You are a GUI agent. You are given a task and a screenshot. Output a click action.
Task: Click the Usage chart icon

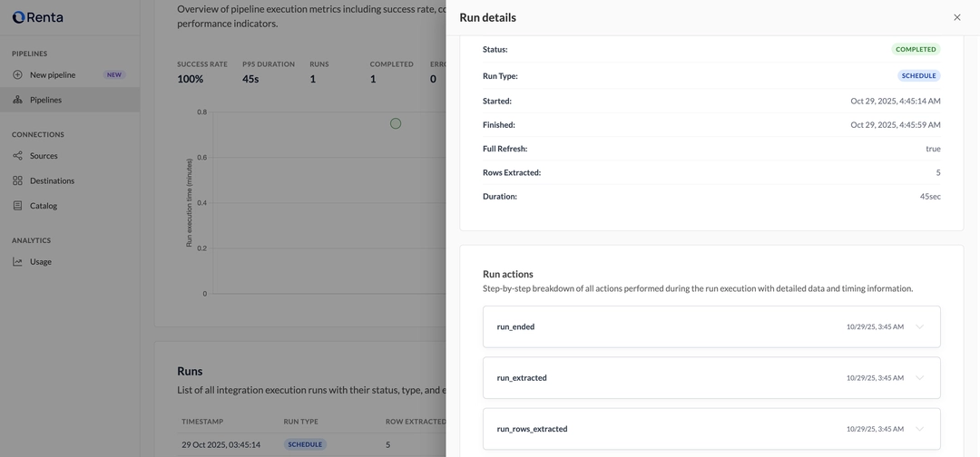pos(17,262)
